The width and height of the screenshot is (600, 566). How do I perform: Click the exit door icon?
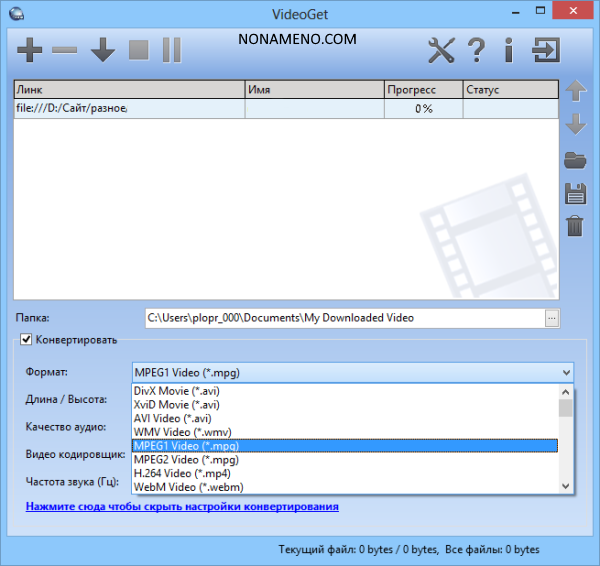tap(546, 50)
